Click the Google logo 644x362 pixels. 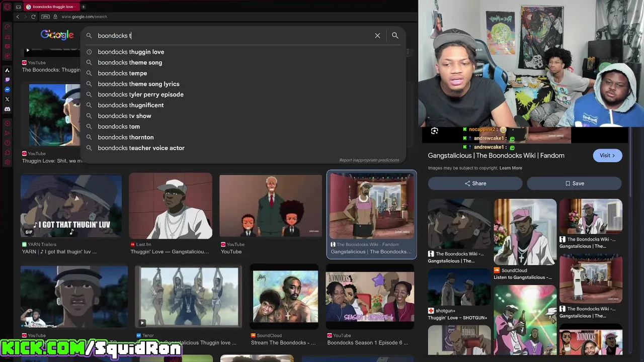57,35
